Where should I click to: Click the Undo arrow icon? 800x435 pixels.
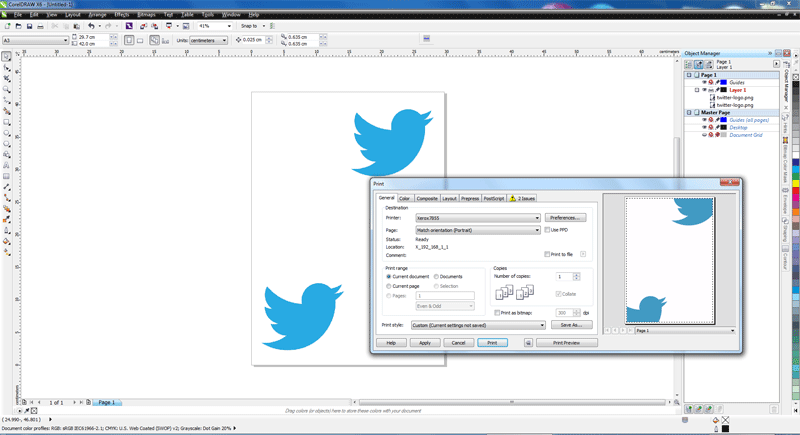click(91, 26)
